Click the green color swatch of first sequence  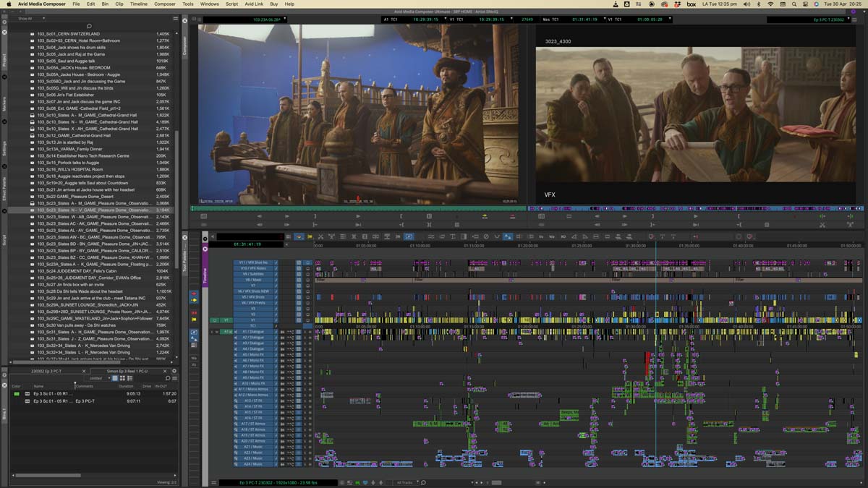click(x=17, y=394)
